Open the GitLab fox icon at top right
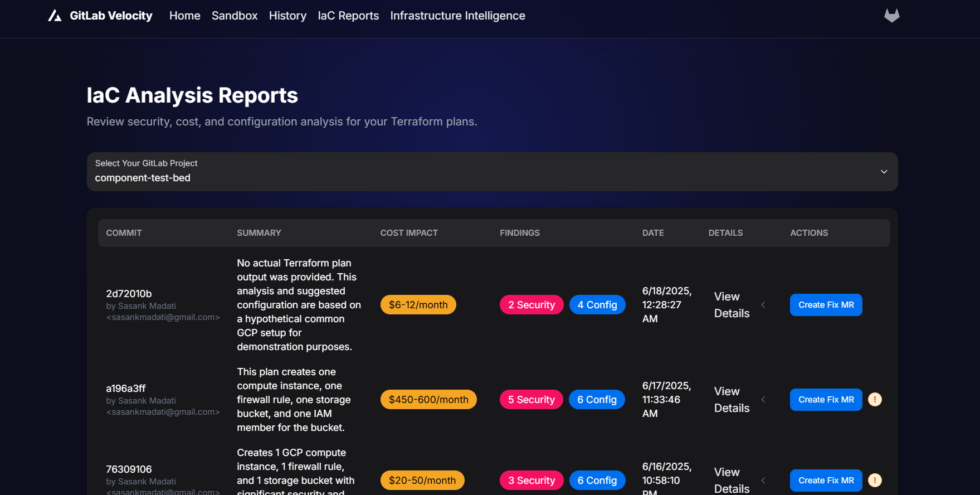 (x=892, y=16)
